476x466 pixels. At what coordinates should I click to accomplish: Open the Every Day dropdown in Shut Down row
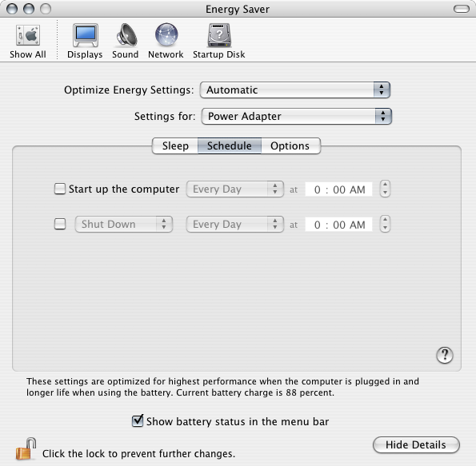235,224
